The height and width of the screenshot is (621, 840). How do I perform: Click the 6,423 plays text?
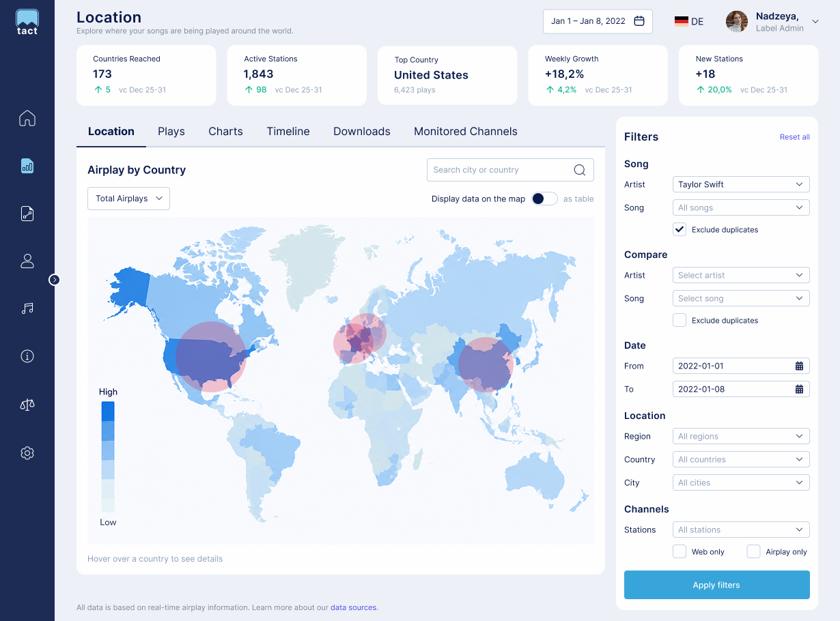click(x=415, y=89)
